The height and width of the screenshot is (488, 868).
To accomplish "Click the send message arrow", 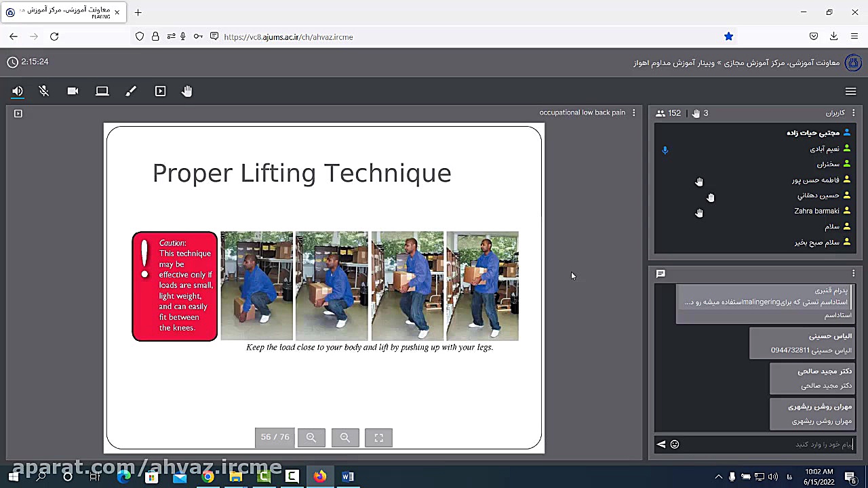I will [x=661, y=445].
